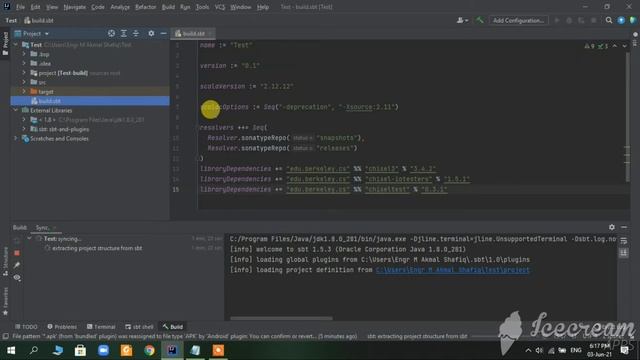Click the build output horizontal scrollbar
Viewport: 640px width, 360px height.
point(281,318)
